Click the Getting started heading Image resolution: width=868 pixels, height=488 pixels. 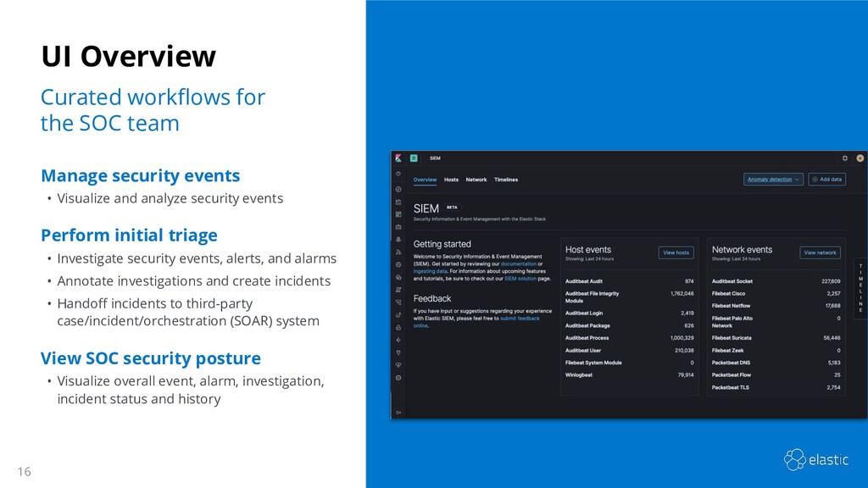(x=442, y=244)
